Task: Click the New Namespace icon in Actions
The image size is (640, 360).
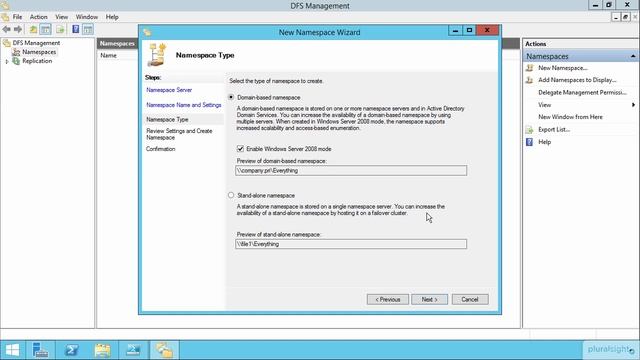Action: point(529,68)
